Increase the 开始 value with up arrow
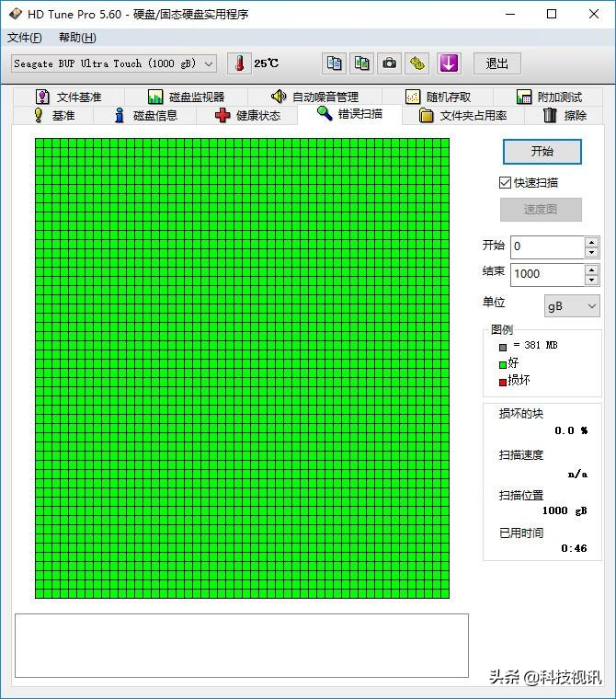Image resolution: width=616 pixels, height=699 pixels. pyautogui.click(x=591, y=242)
